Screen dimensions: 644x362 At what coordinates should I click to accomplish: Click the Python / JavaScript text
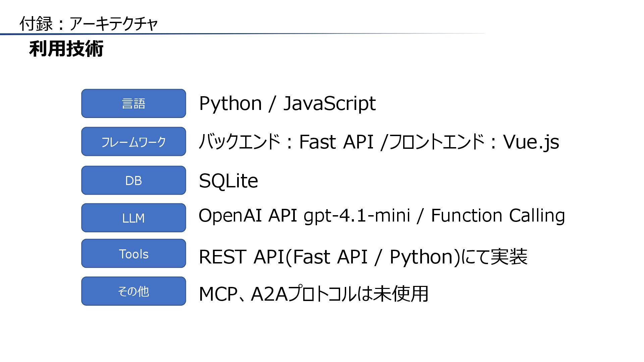[287, 104]
